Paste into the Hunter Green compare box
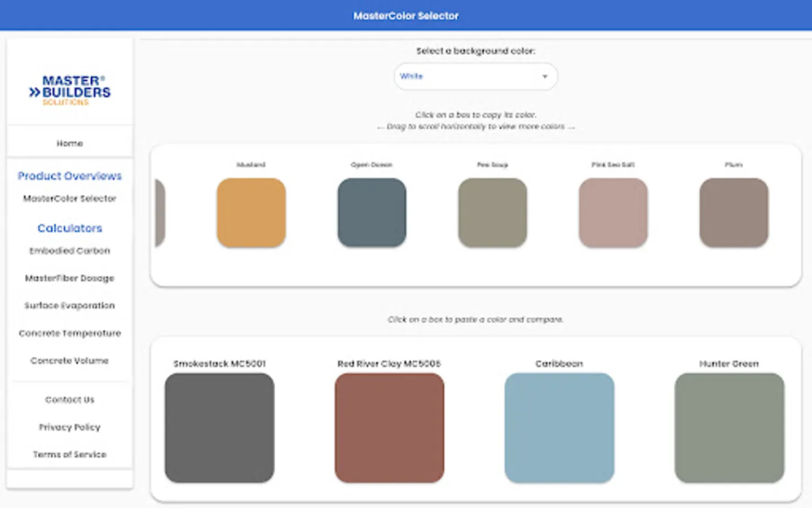 [729, 428]
